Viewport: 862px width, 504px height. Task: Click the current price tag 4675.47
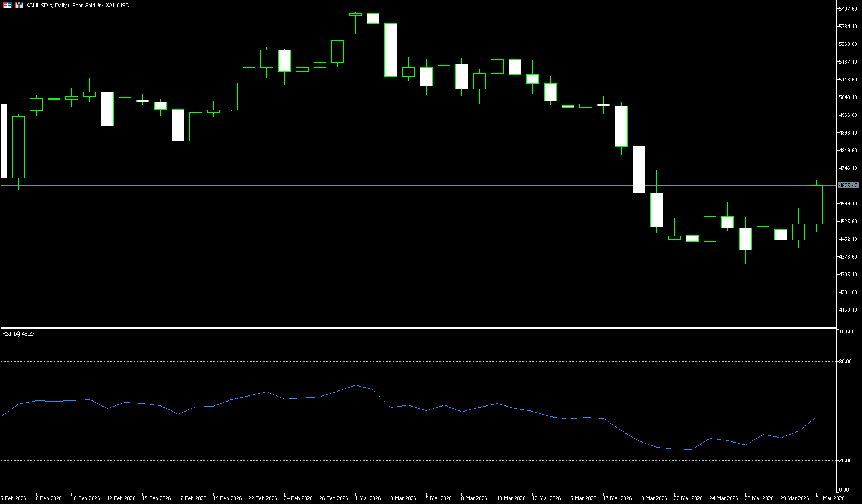coord(848,186)
